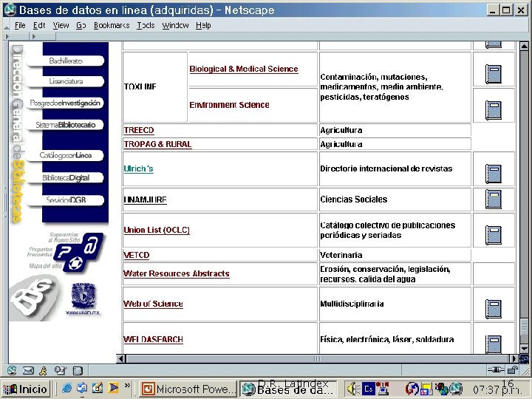The image size is (532, 399).
Task: Click guide book icon in WELDASEARCH row
Action: point(494,344)
